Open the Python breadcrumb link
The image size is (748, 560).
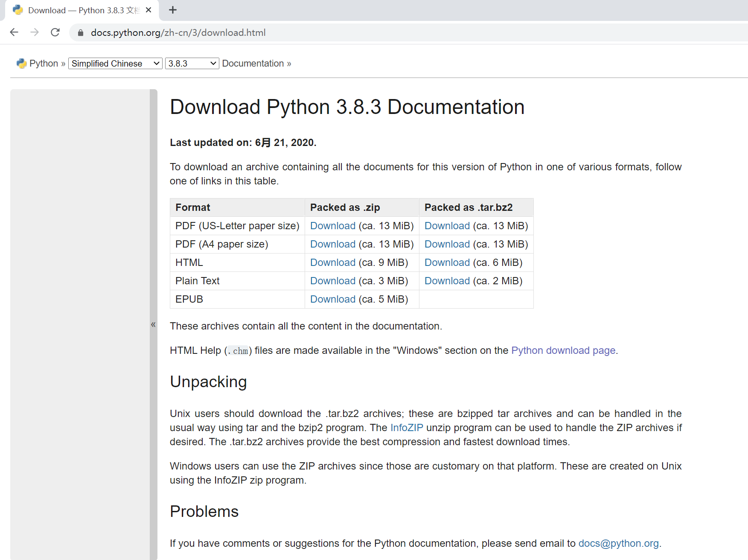click(44, 64)
